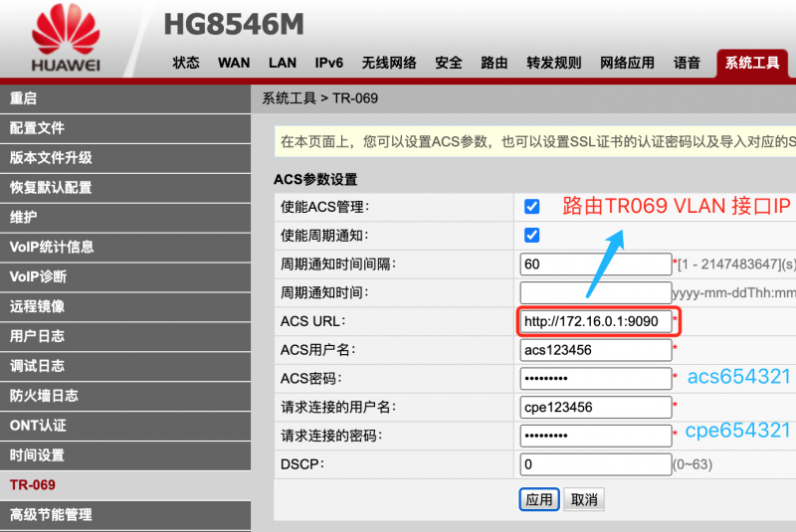Click the DSCP: label

point(302,464)
